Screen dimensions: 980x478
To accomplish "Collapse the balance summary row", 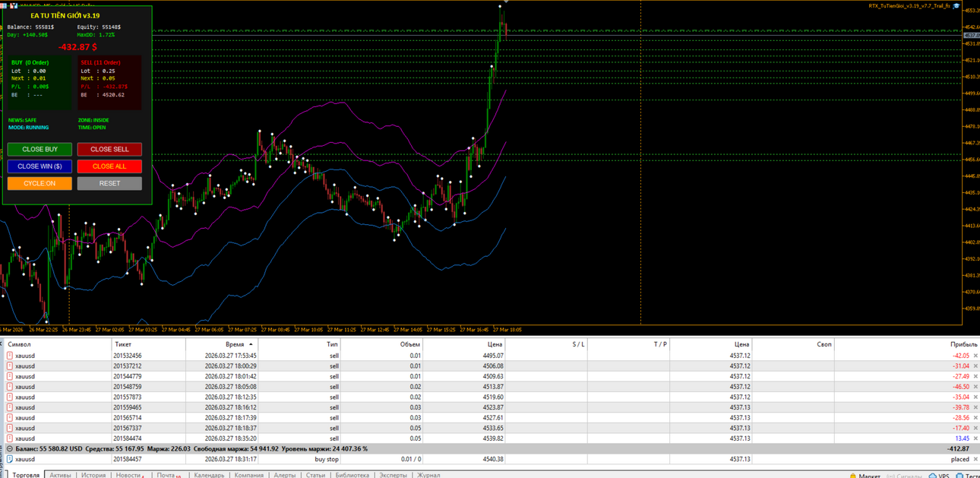I will (10, 449).
